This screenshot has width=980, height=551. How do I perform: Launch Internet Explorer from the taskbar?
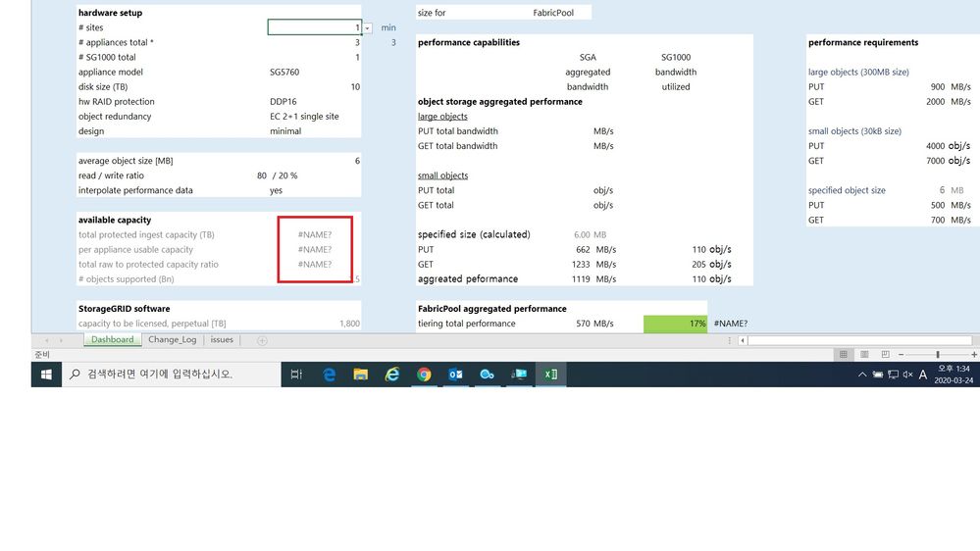click(391, 375)
